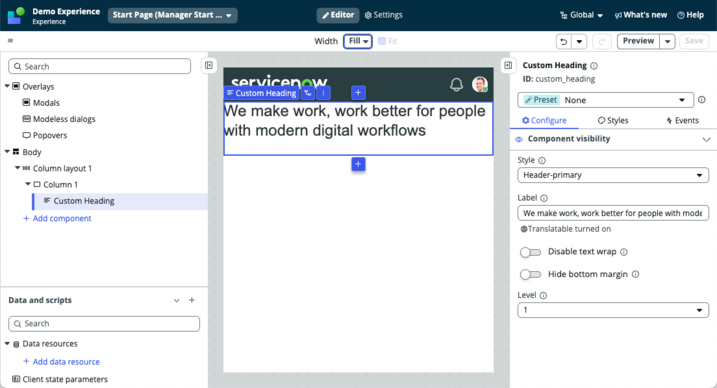Open the Level dropdown
Image resolution: width=717 pixels, height=388 pixels.
pos(613,310)
